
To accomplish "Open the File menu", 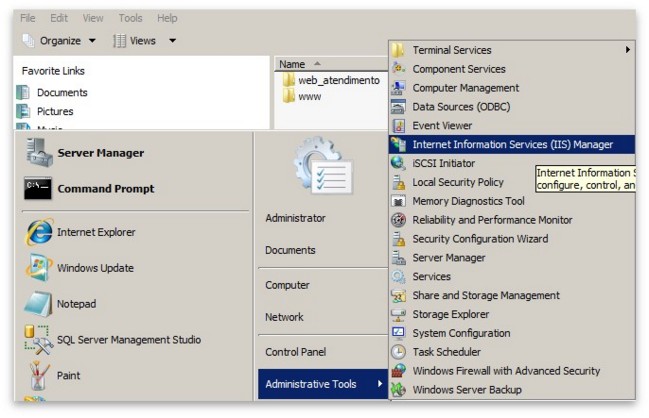I will [28, 18].
